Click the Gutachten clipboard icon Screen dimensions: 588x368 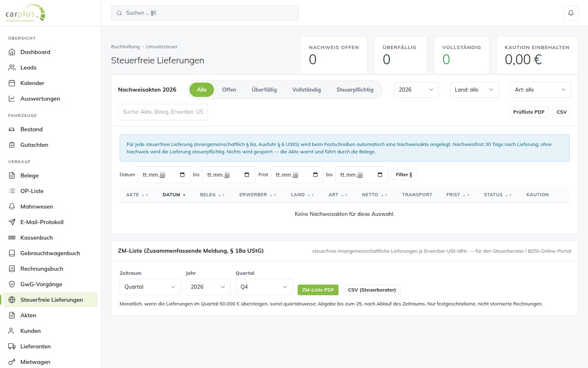(x=12, y=145)
